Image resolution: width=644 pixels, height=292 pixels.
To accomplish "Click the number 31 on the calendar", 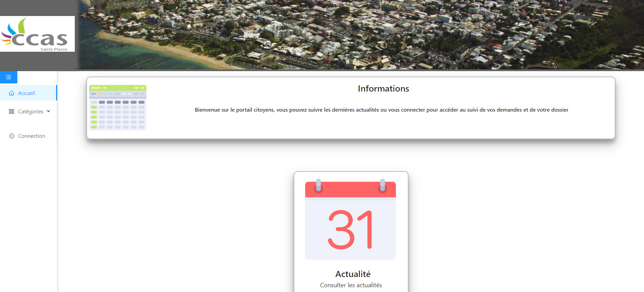I will click(350, 230).
